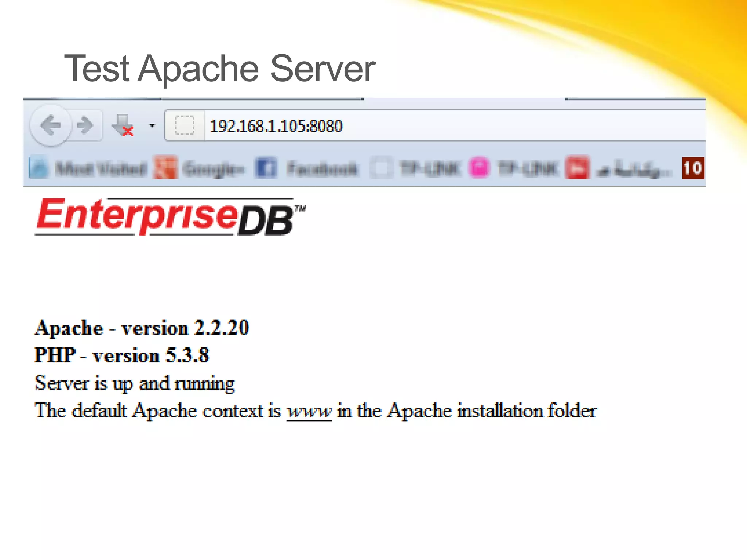Go forward with the forward arrow
Screen dimensions: 747x560
coord(86,125)
